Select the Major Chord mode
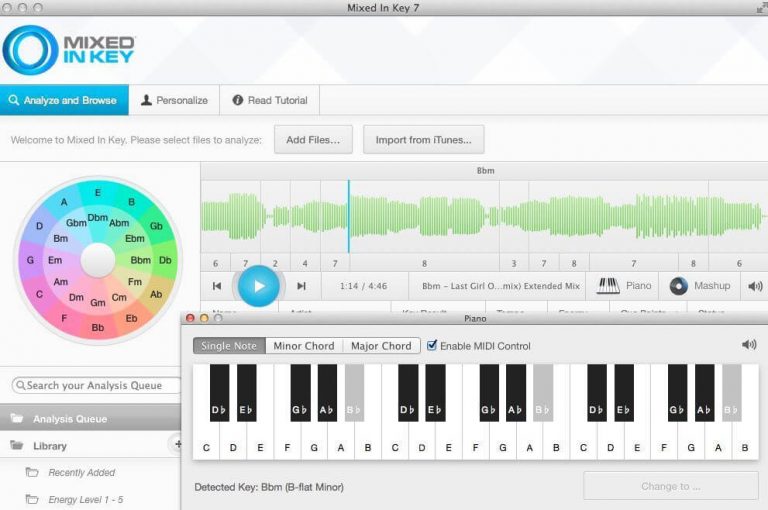Screen dimensions: 768x510 [x=381, y=345]
